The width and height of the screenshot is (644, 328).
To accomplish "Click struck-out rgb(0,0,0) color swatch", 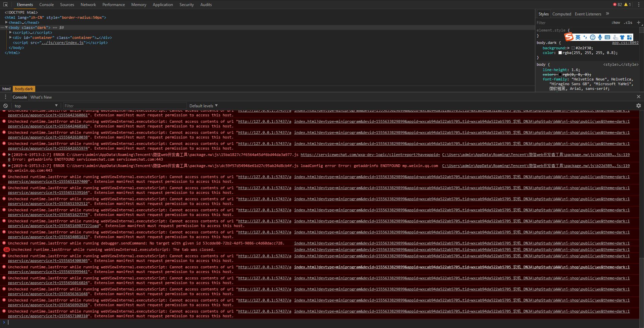I will coord(560,74).
